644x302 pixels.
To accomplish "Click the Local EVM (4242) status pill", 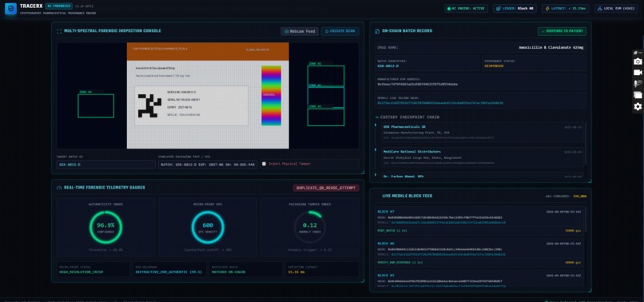I will tap(616, 8).
